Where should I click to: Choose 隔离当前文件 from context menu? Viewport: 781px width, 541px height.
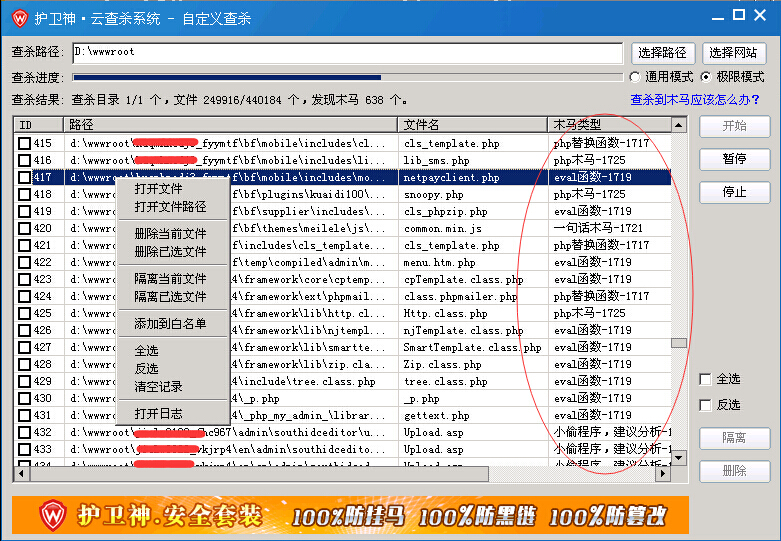click(170, 279)
